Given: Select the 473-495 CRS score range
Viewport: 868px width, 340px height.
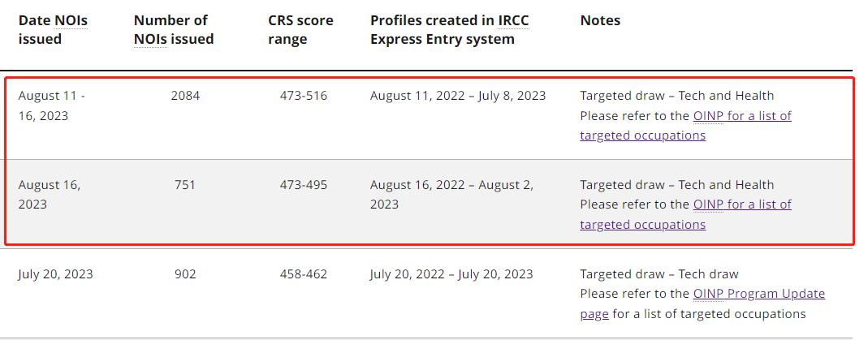Looking at the screenshot, I should coord(304,185).
